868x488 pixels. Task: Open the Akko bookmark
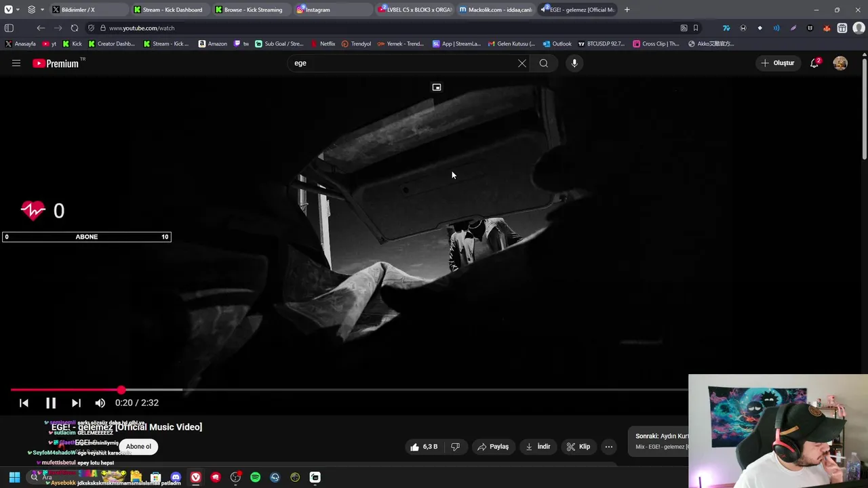click(711, 43)
